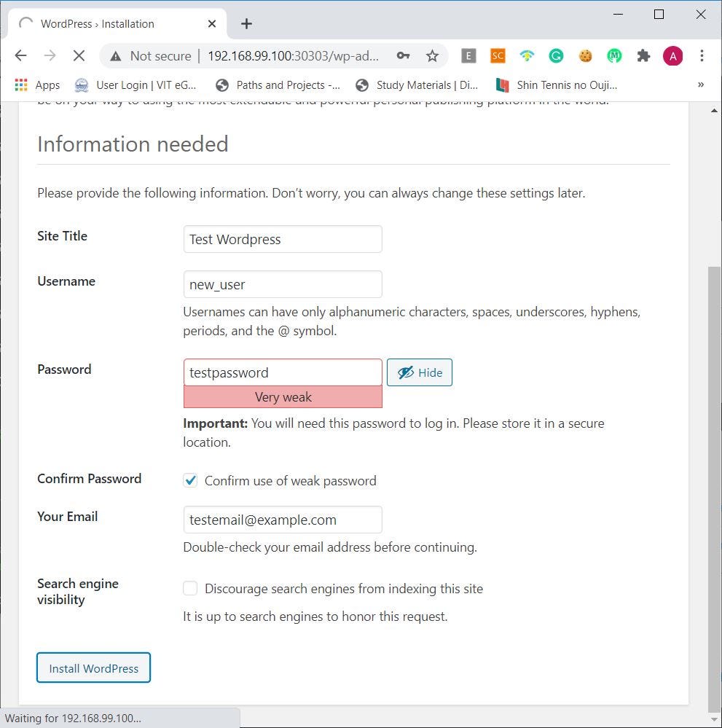Viewport: 722px width, 728px height.
Task: Maximize the Chrome window
Action: click(659, 15)
